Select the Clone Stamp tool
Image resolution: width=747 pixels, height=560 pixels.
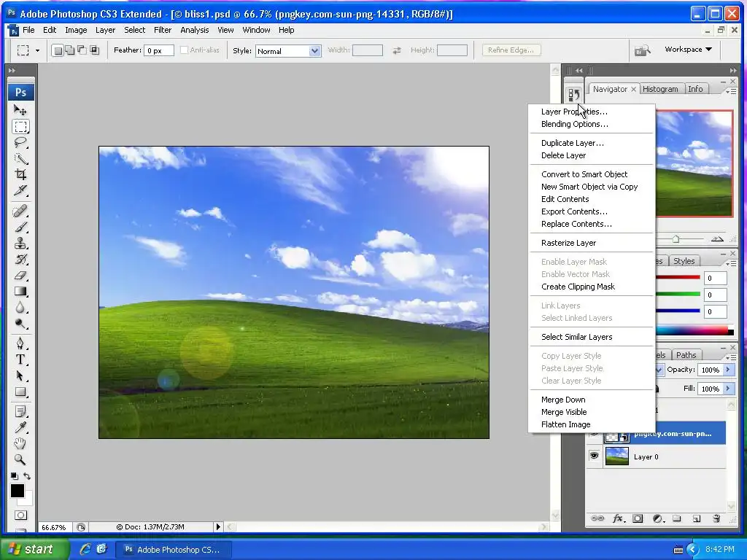pos(20,244)
